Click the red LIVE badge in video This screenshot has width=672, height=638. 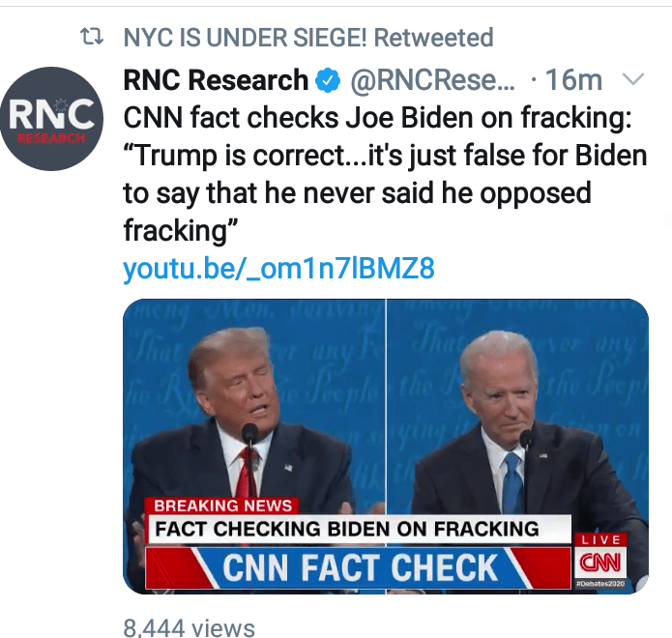tap(601, 538)
